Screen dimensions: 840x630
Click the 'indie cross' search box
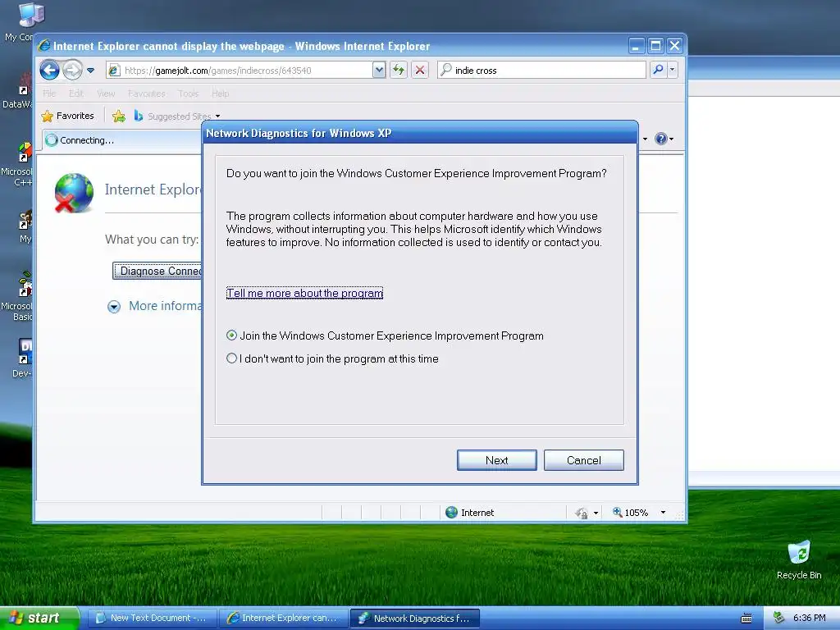tap(541, 71)
